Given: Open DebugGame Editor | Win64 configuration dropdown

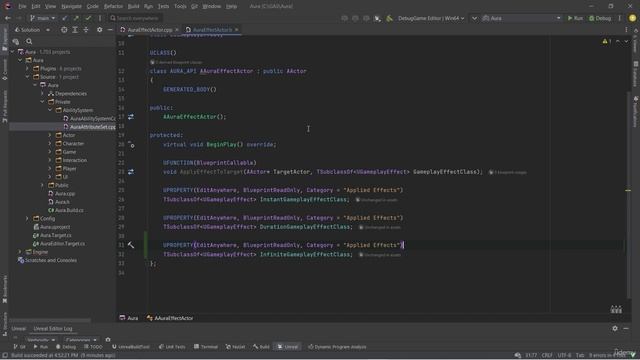Looking at the screenshot, I should coord(431,18).
